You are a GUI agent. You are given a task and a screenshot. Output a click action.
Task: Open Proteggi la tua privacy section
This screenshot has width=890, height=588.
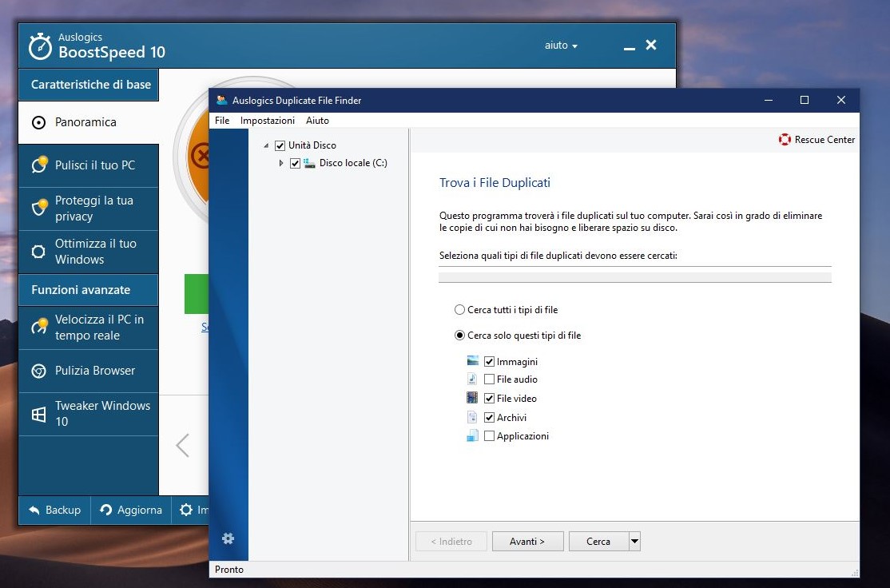click(89, 209)
